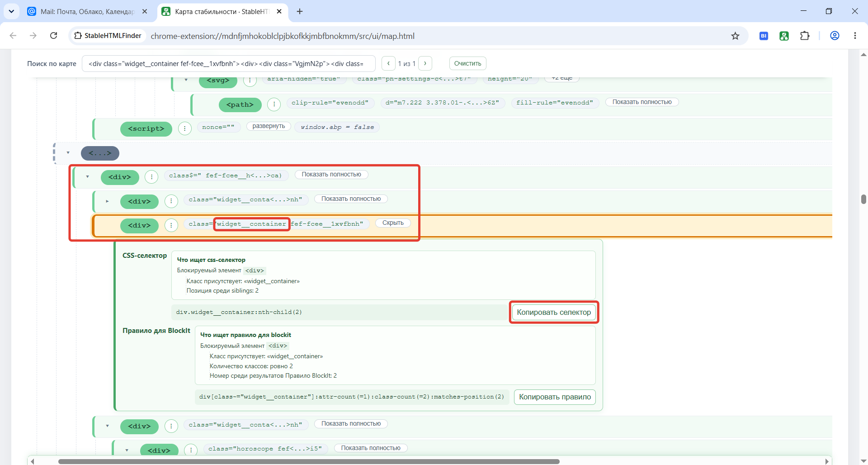Open the Chrome extensions puzzle icon
This screenshot has height=465, width=868.
[x=805, y=36]
